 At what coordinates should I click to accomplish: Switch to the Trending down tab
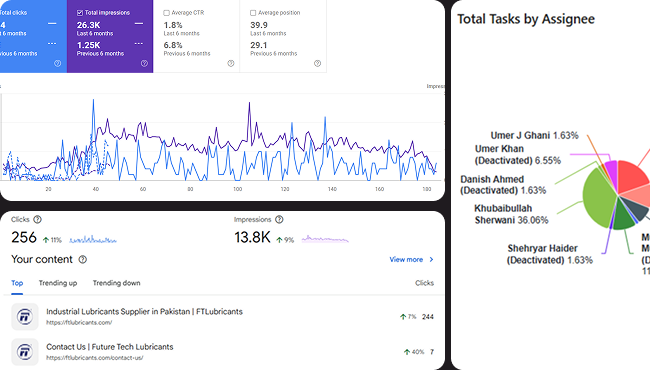pyautogui.click(x=116, y=283)
